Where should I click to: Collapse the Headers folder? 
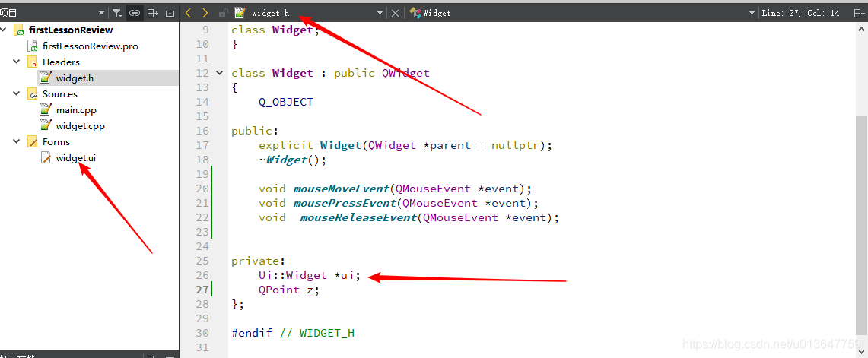17,62
